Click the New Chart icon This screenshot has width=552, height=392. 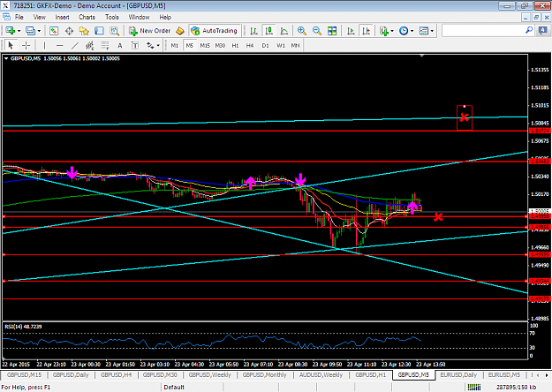pos(10,31)
